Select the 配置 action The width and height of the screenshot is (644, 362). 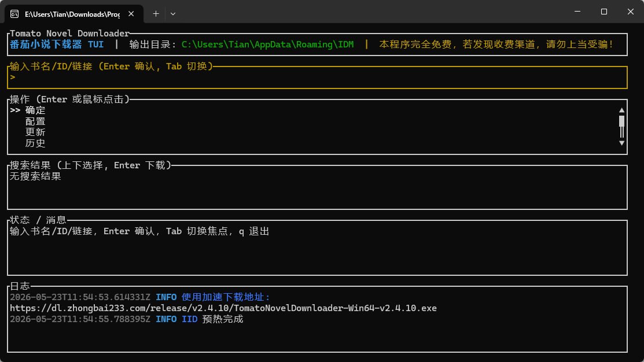point(35,121)
